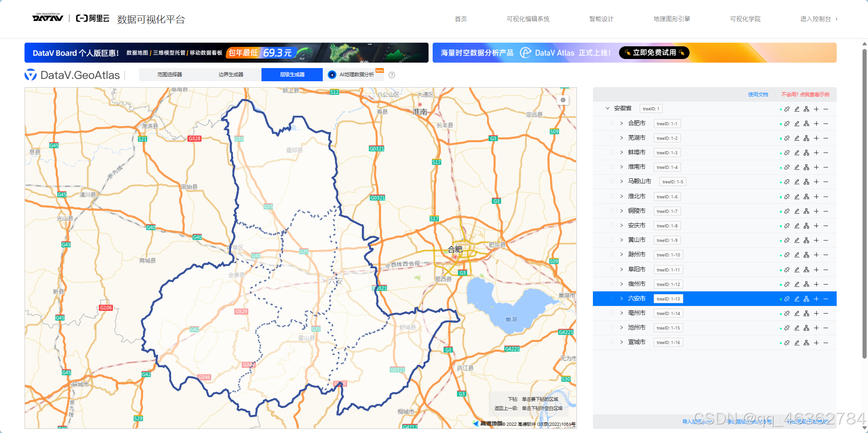Image resolution: width=868 pixels, height=433 pixels.
Task: Open AI地理数据分析 tab
Action: pyautogui.click(x=355, y=74)
